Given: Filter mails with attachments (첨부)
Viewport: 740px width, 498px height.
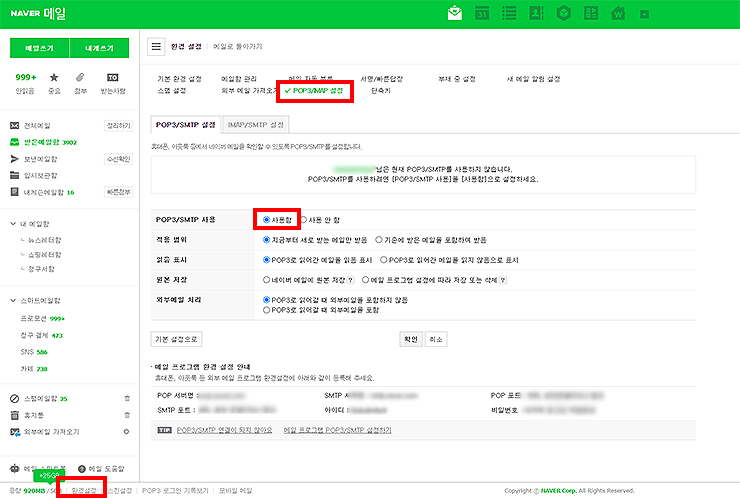Looking at the screenshot, I should tap(80, 83).
